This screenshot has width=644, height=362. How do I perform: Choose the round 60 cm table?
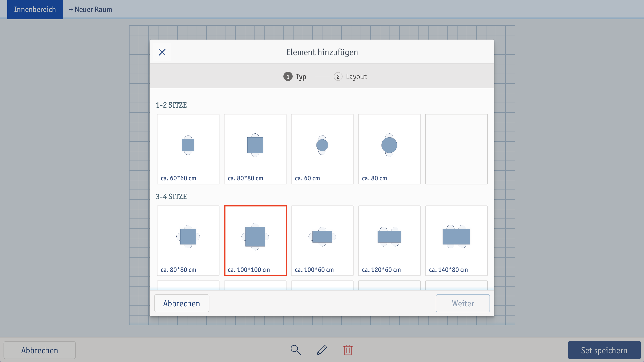click(322, 149)
